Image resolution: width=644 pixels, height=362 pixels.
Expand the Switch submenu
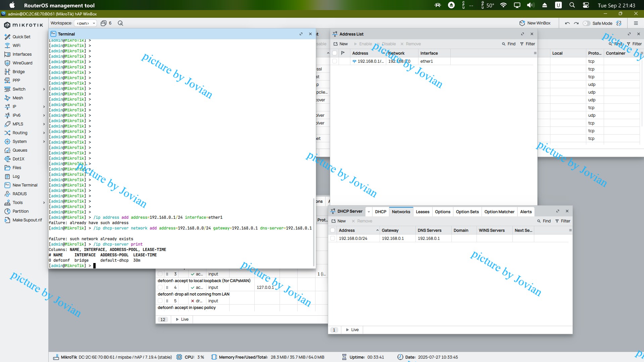click(44, 89)
